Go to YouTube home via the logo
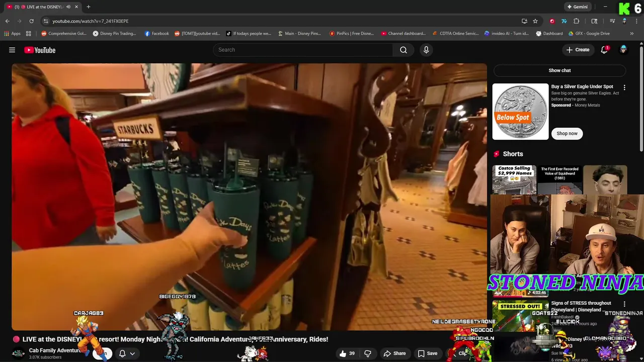 (x=40, y=50)
